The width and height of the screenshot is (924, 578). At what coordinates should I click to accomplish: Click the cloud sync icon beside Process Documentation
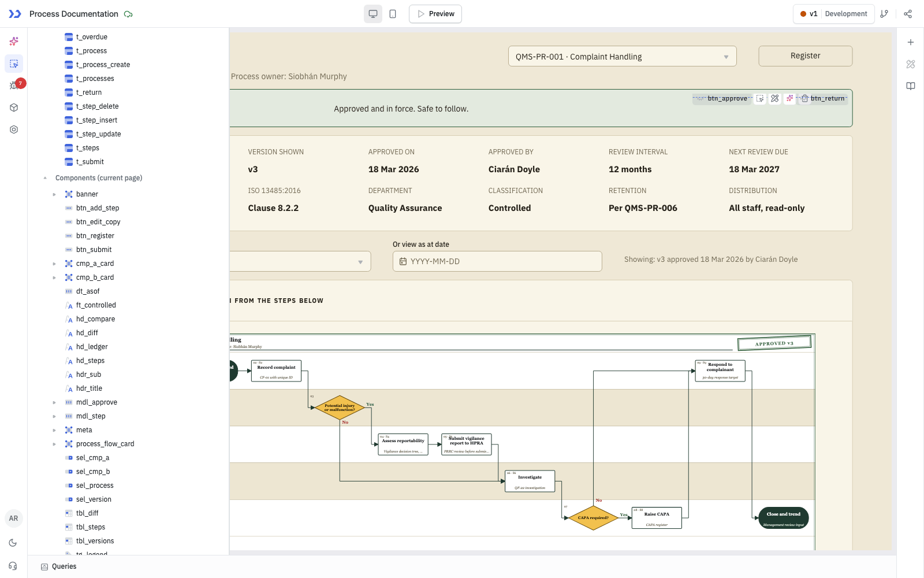pos(128,14)
